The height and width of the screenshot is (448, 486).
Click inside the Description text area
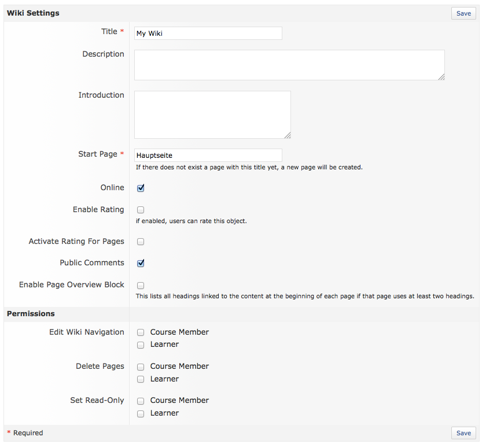(x=289, y=65)
